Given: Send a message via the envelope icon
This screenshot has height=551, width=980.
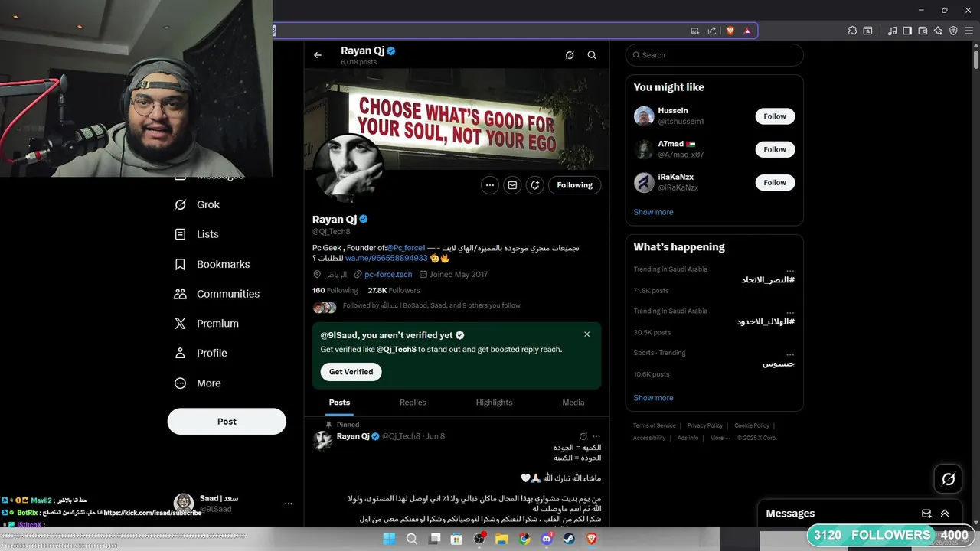Looking at the screenshot, I should [x=512, y=185].
